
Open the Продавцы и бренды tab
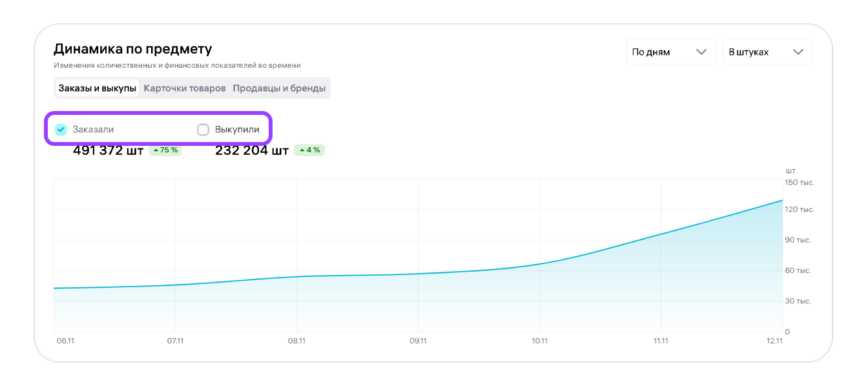click(279, 88)
